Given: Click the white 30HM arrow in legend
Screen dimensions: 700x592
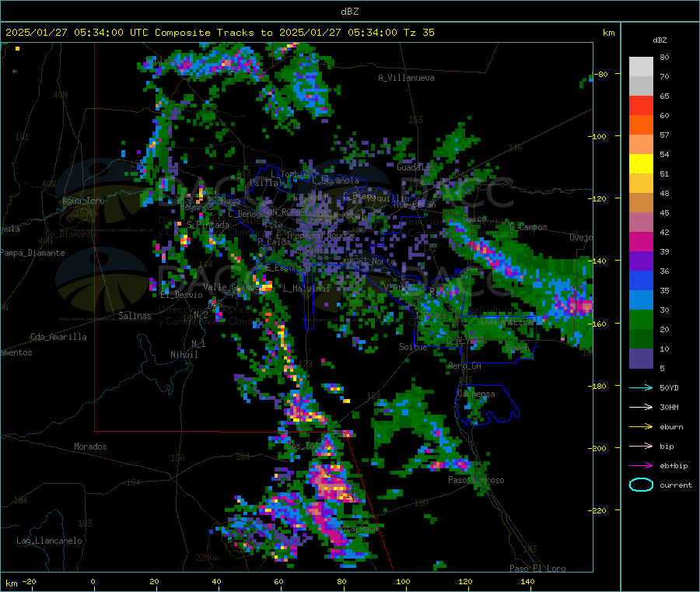Looking at the screenshot, I should coord(641,407).
